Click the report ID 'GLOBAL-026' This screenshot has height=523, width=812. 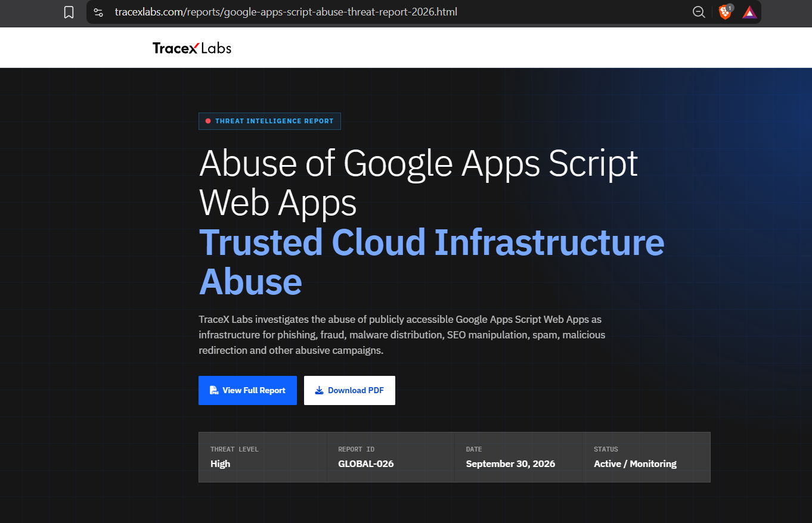click(366, 463)
